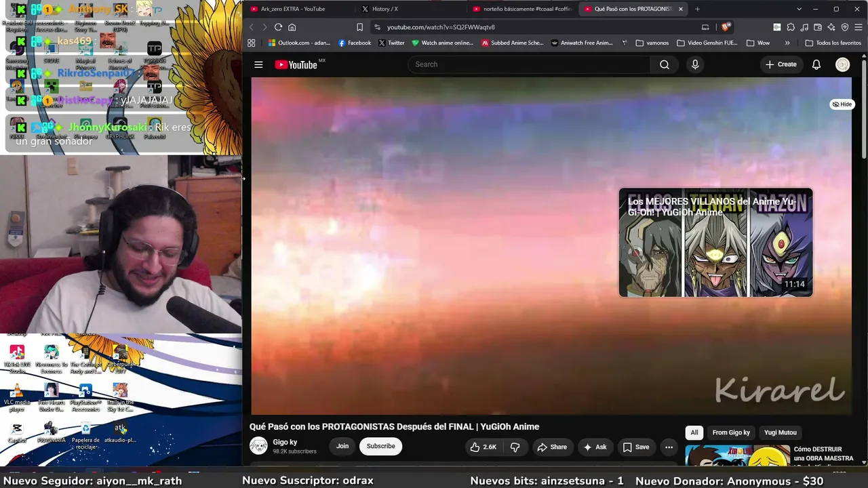Open the Facebook bookmark
The height and width of the screenshot is (488, 868).
354,43
